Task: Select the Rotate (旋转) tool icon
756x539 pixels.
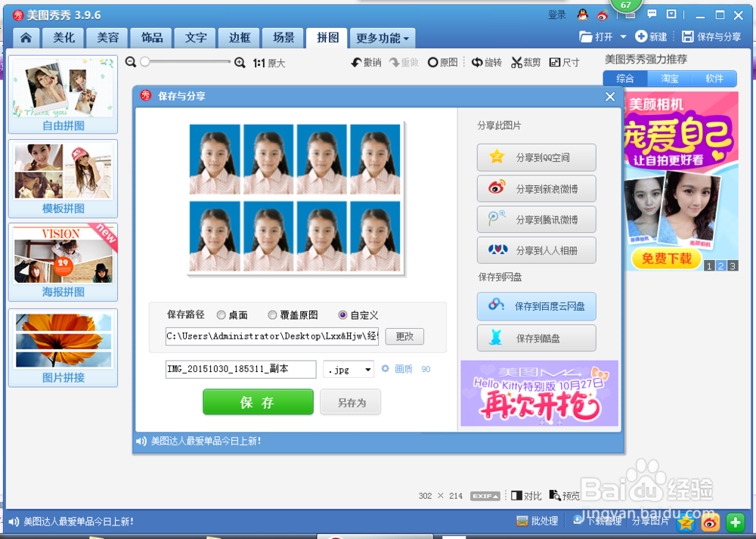Action: click(476, 62)
